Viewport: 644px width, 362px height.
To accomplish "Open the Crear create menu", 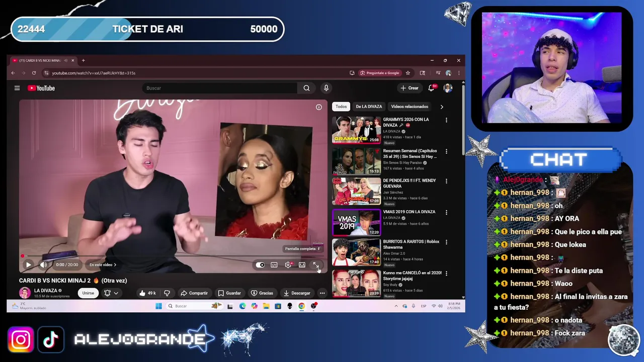I will point(409,88).
